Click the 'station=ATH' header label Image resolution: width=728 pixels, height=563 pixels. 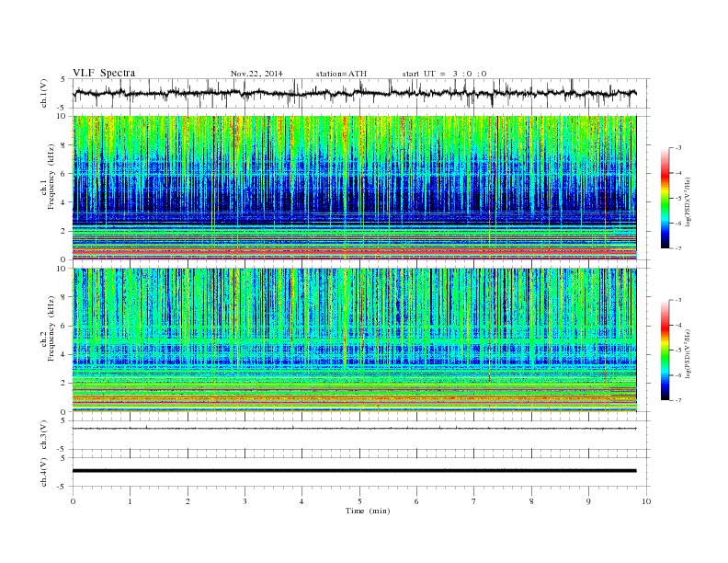click(341, 74)
